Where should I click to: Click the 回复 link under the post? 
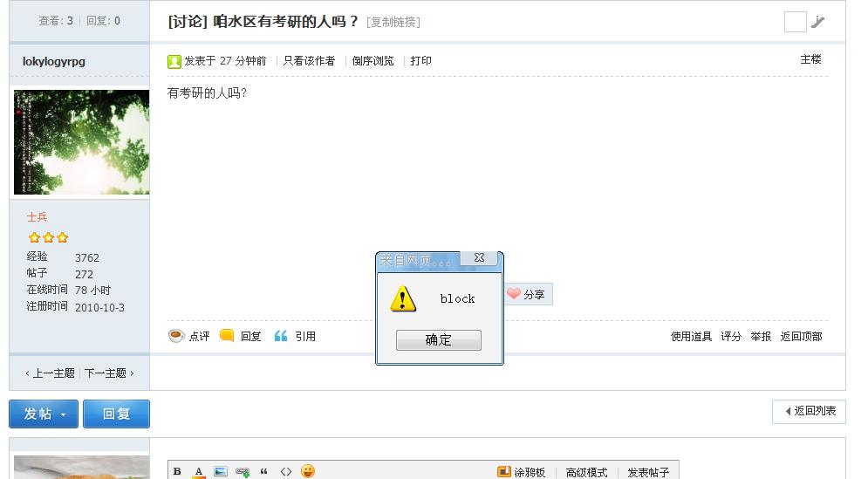250,337
